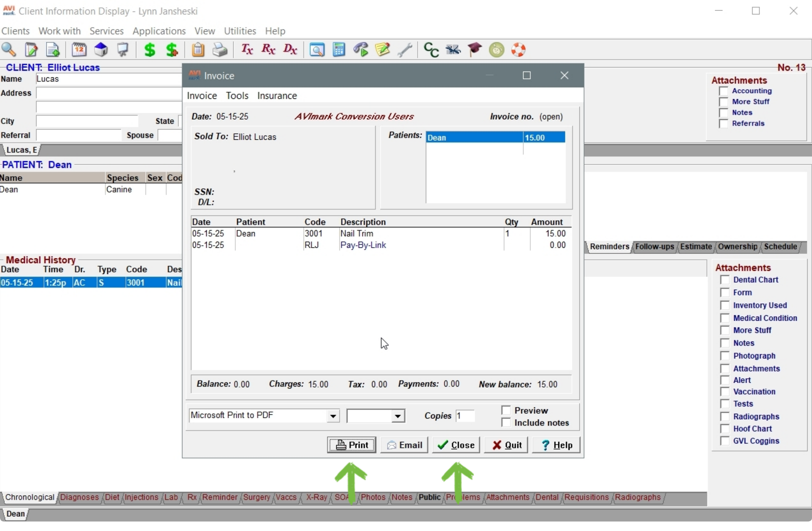
Task: Click the notepad with pencil edit icon
Action: coord(31,50)
